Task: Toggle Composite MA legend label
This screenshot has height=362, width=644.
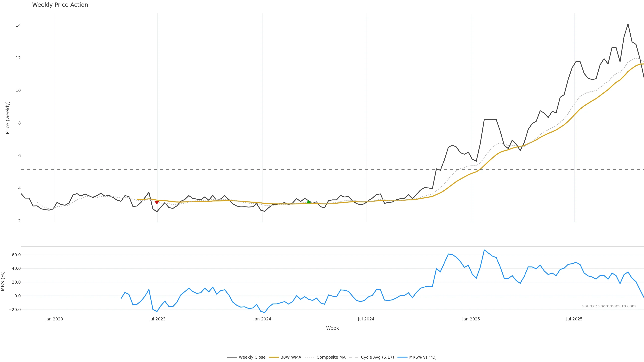Action: click(x=331, y=357)
